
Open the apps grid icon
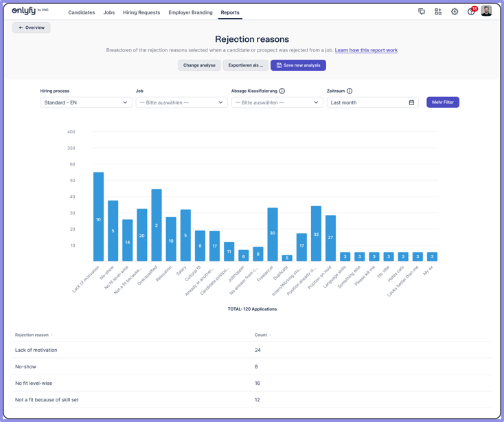438,12
